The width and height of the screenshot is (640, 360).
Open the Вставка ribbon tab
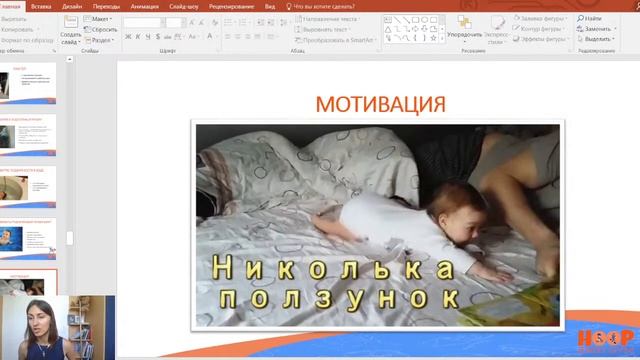(x=41, y=7)
